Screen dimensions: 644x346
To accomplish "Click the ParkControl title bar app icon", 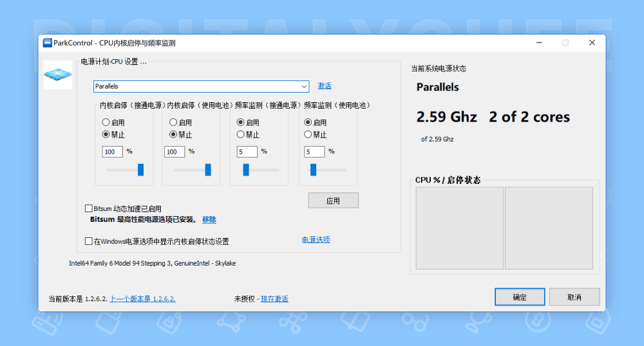I will tap(47, 43).
